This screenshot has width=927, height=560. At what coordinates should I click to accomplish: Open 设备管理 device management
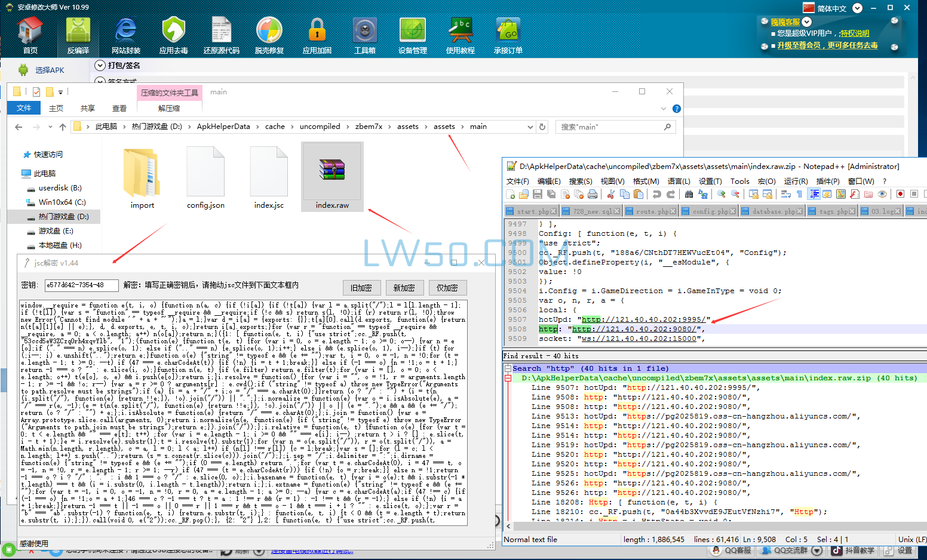tap(412, 34)
